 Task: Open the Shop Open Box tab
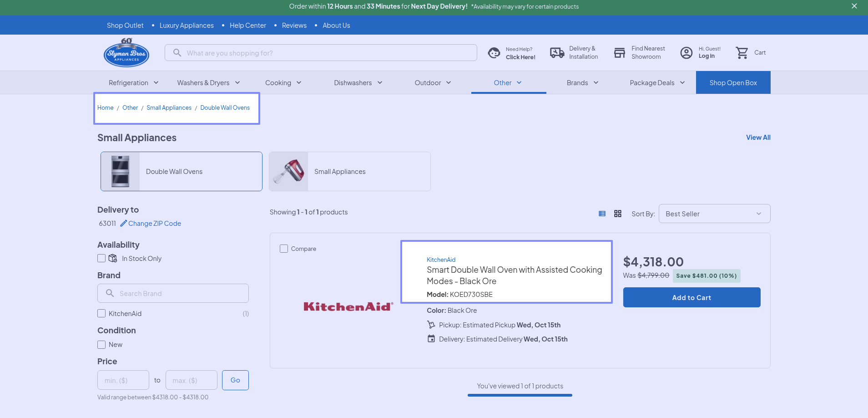733,82
